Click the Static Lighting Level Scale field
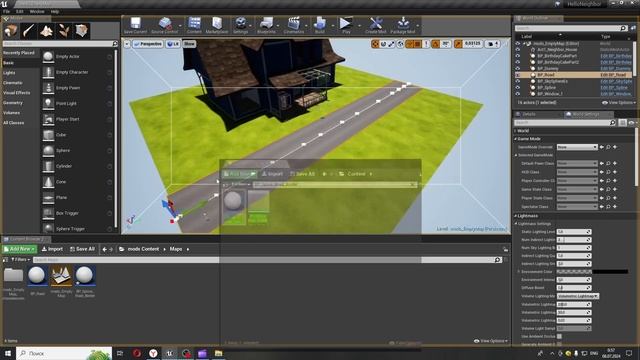Screen dimensions: 640x360 574,231
